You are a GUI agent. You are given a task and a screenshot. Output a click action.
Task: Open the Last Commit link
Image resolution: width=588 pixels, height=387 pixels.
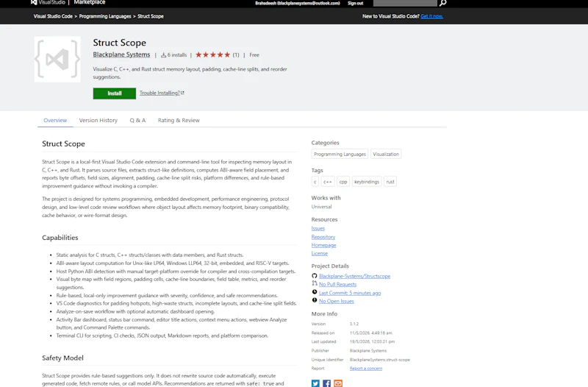[350, 293]
